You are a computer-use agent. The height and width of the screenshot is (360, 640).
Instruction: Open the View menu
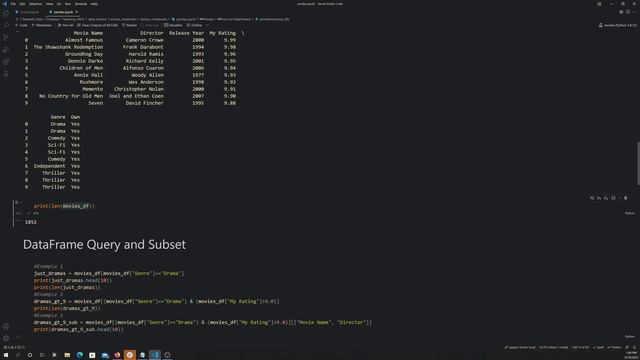point(49,4)
